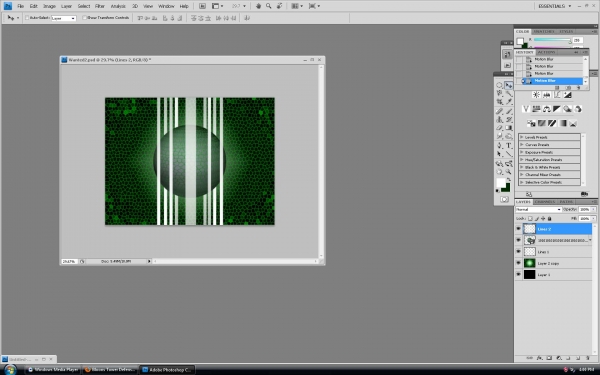The image size is (600, 375).
Task: Select the Pen tool
Action: click(x=500, y=145)
